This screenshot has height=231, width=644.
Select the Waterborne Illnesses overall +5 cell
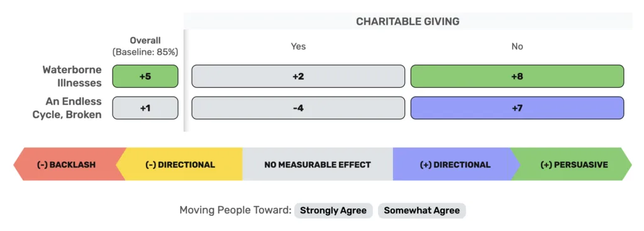(x=145, y=76)
